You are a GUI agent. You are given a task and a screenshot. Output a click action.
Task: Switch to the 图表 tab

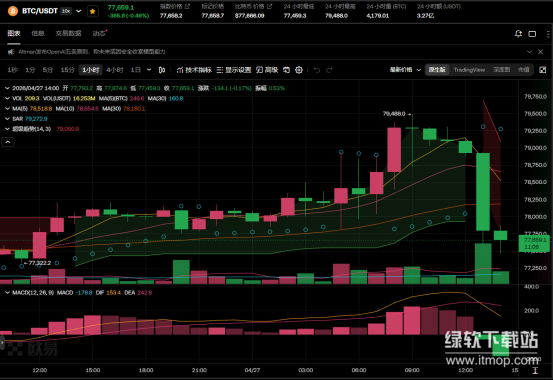(14, 33)
